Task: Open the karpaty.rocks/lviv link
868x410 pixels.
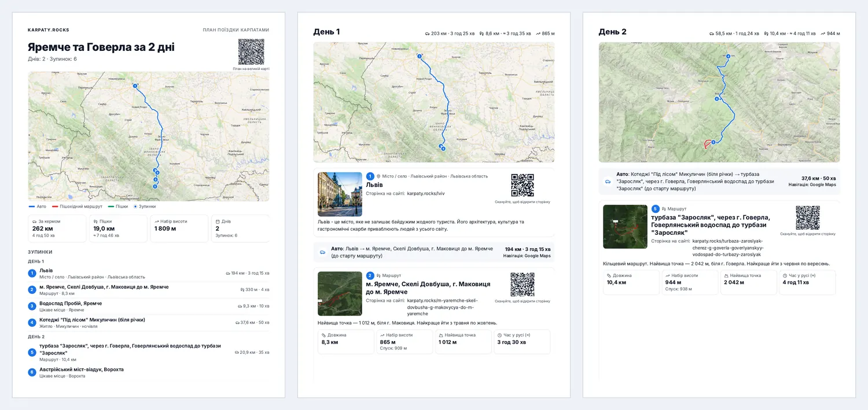Action: coord(426,194)
